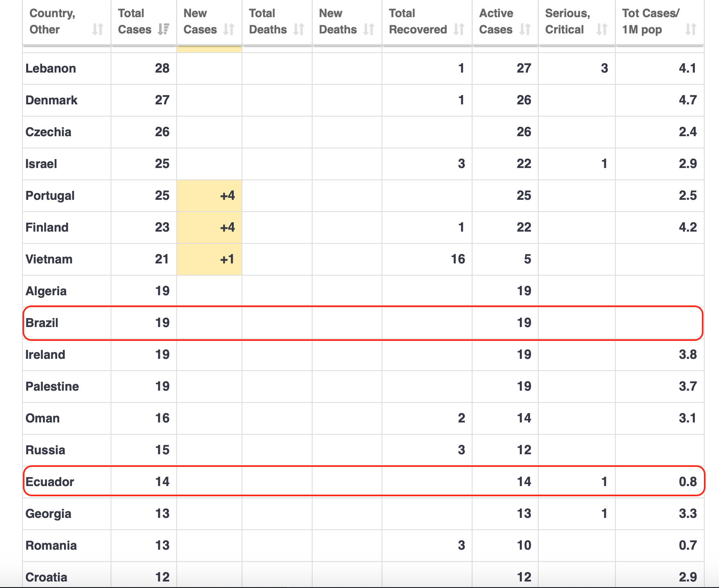Sort by Tot Cases/1M pop arrows

pyautogui.click(x=691, y=29)
